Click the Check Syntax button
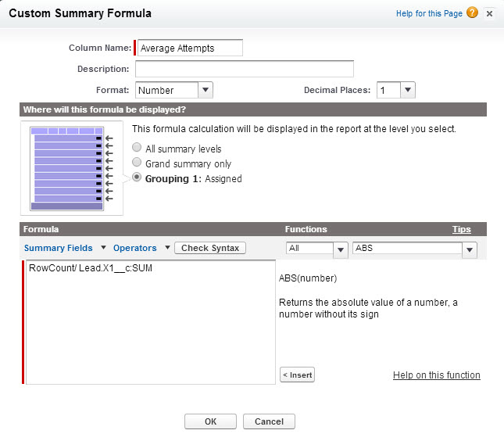 (210, 248)
